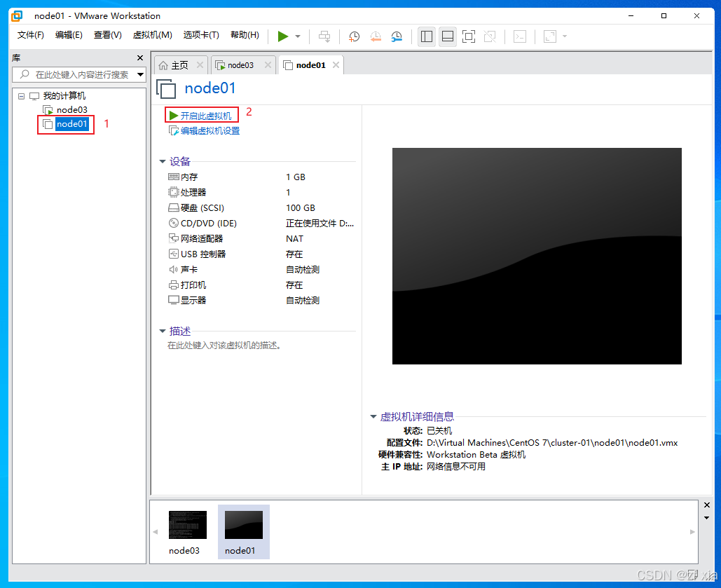The width and height of the screenshot is (721, 588).
Task: Open the 文件(F) menu
Action: click(x=31, y=35)
